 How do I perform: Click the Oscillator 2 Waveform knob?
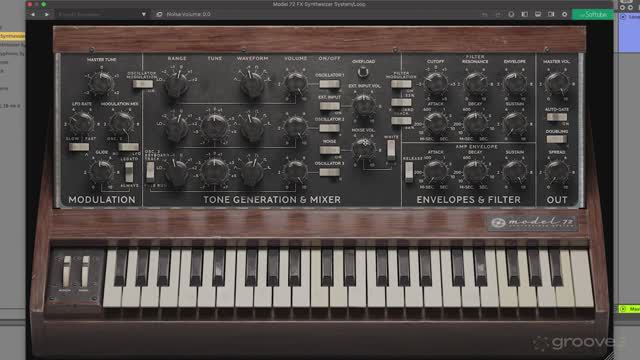pyautogui.click(x=252, y=129)
